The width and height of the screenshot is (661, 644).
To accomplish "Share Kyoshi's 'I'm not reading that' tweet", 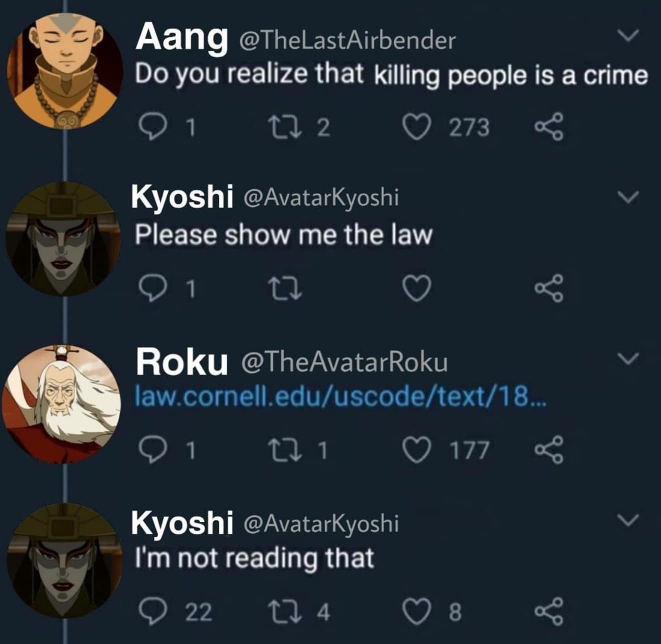I will [549, 611].
